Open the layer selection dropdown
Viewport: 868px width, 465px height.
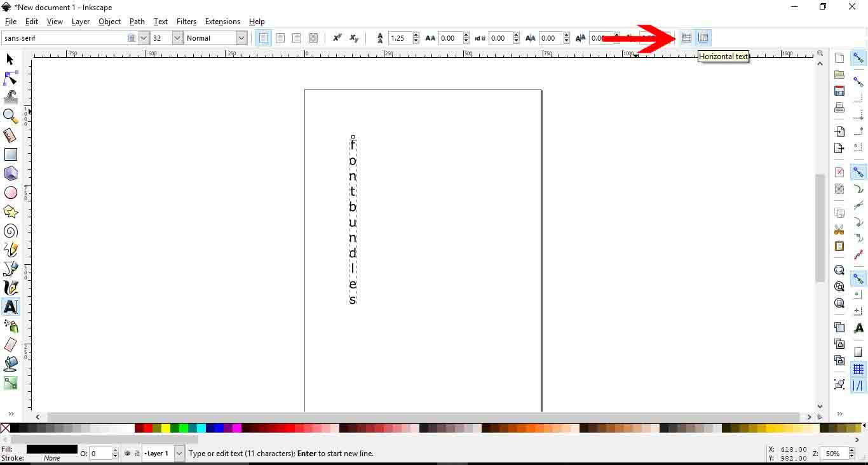[179, 454]
